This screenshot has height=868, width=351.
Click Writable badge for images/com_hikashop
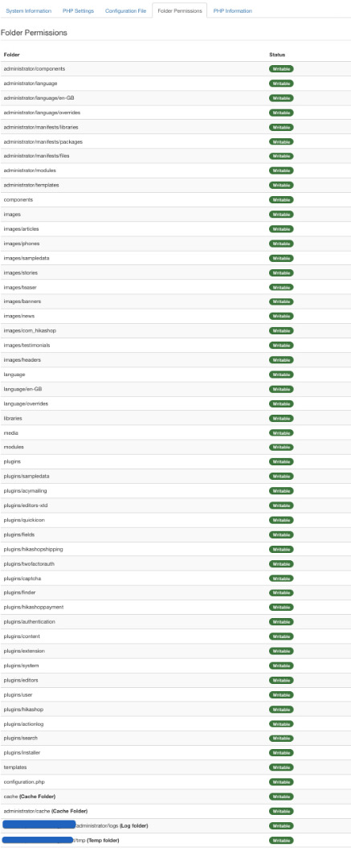click(x=281, y=331)
